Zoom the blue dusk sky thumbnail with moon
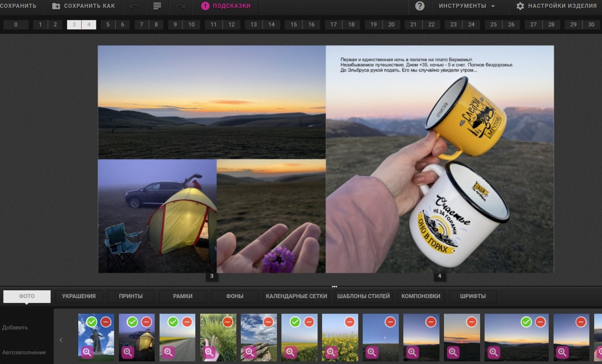 (371, 352)
